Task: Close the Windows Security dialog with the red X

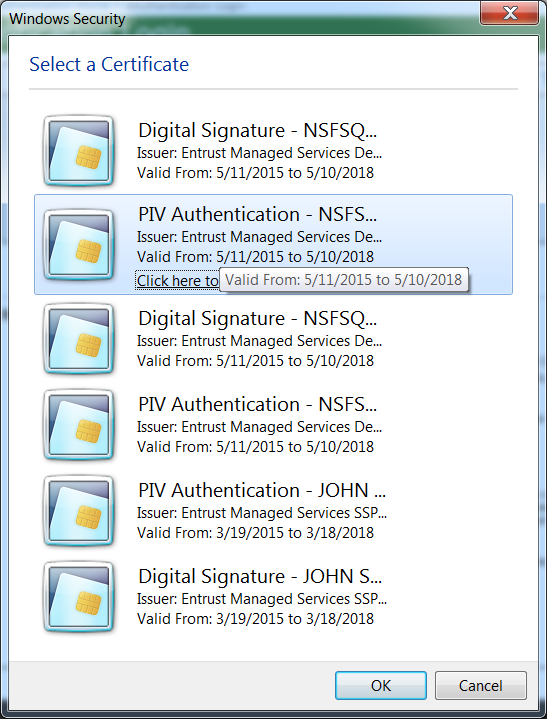Action: [x=509, y=14]
